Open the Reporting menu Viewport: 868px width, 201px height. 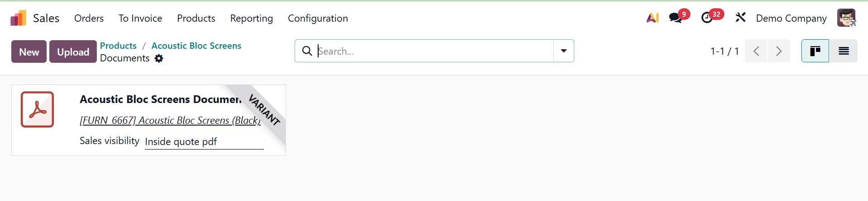[251, 18]
